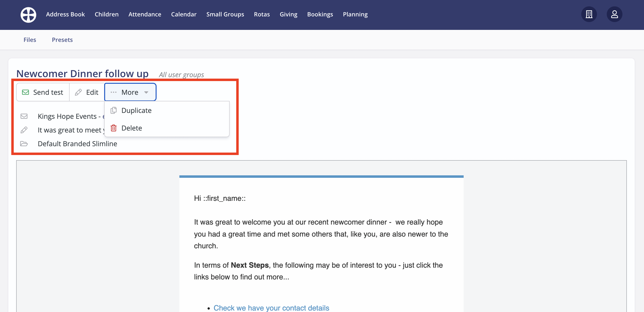Go to the Small Groups module
This screenshot has height=312, width=644.
coord(225,14)
